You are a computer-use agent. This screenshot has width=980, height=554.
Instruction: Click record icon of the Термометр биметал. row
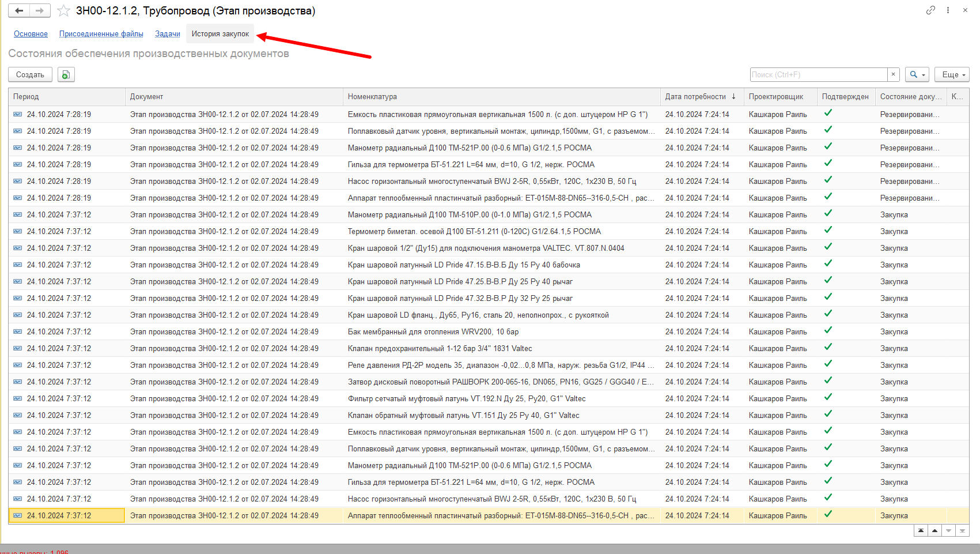click(18, 232)
